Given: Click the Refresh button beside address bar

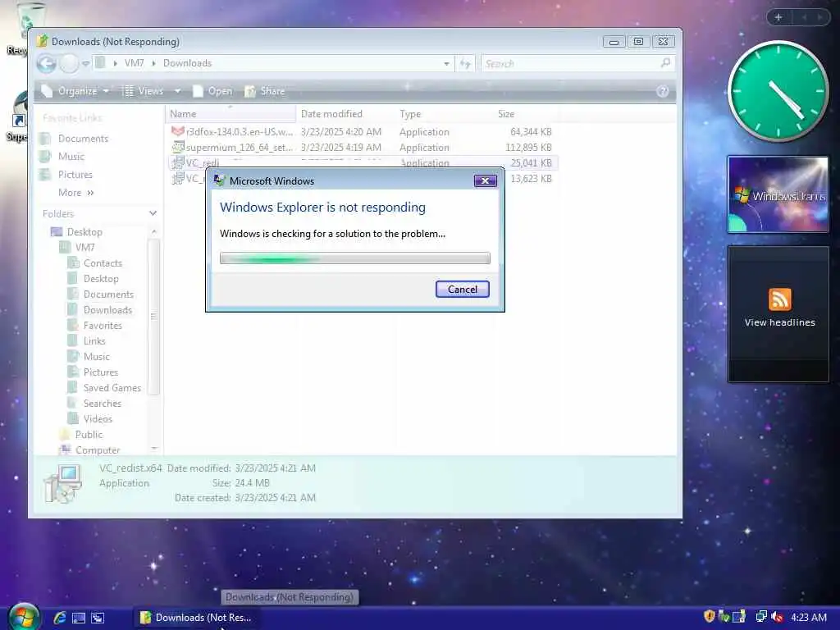Looking at the screenshot, I should click(465, 64).
